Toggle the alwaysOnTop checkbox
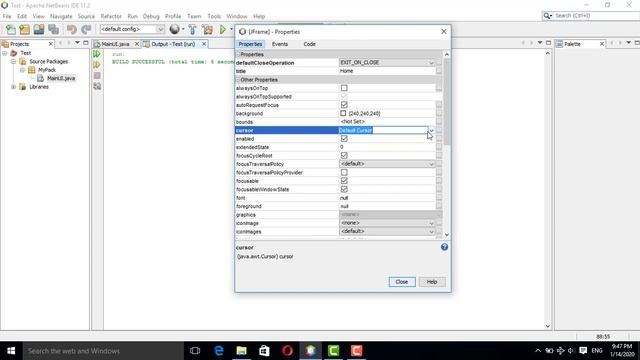The height and width of the screenshot is (360, 640). (x=344, y=88)
